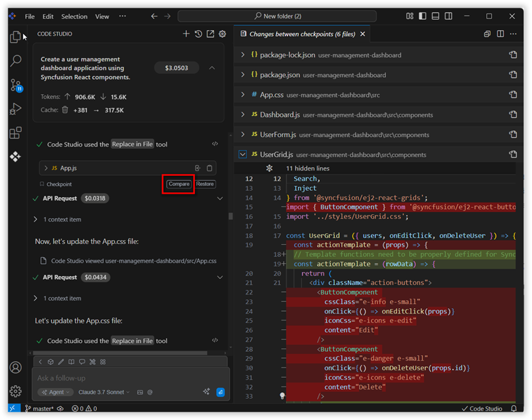Open Source Control view in activity bar
The image size is (532, 420).
coord(16,85)
